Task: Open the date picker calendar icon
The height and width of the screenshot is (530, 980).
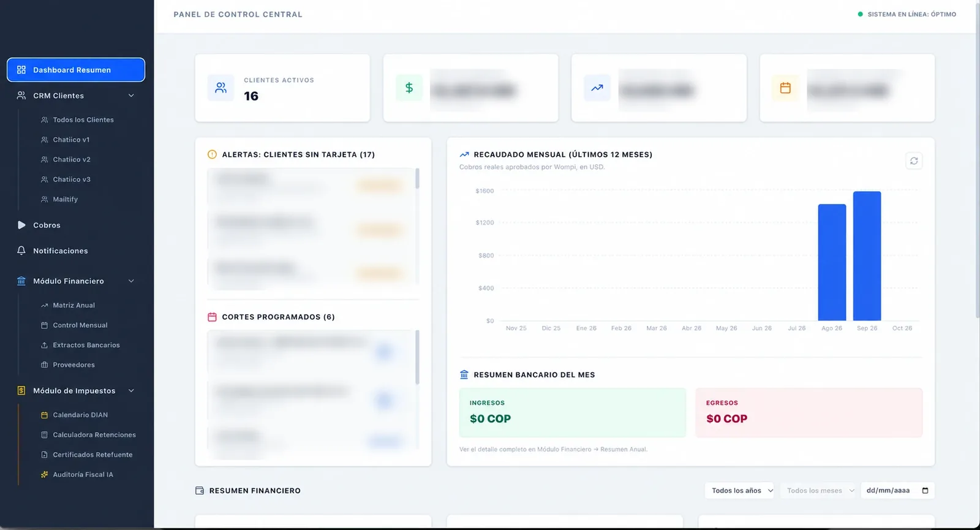Action: 925,491
